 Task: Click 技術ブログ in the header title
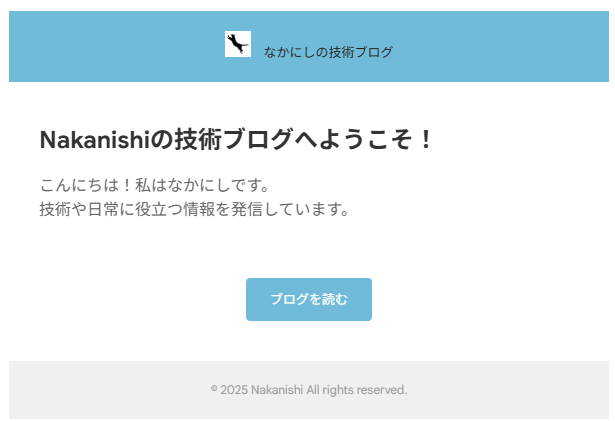360,52
